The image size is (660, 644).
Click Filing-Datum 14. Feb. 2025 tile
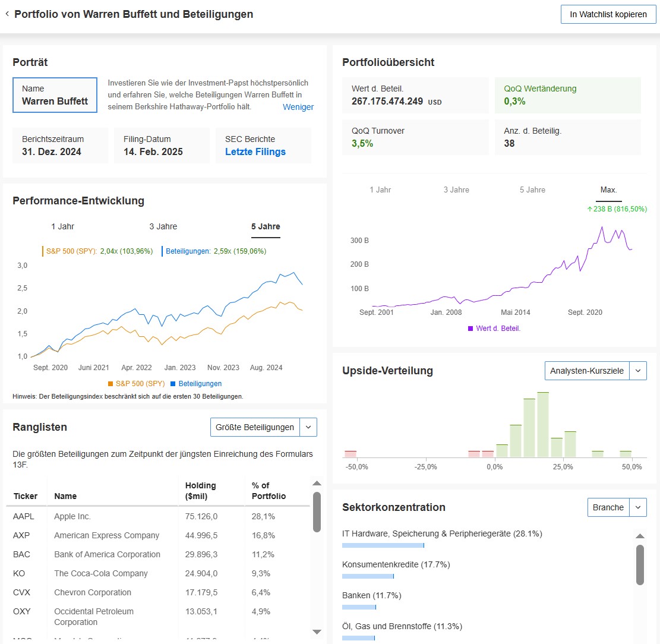click(162, 146)
